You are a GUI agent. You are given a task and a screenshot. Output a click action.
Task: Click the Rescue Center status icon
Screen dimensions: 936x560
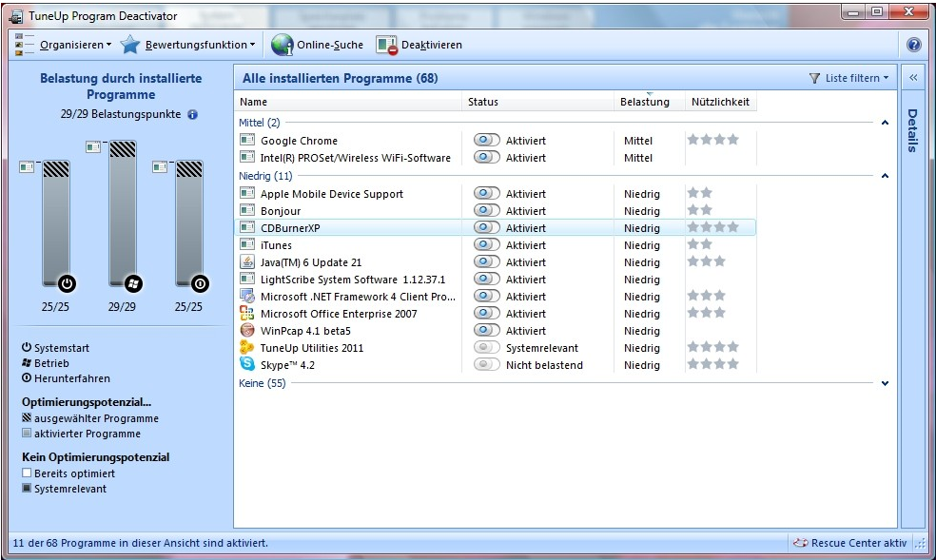[800, 543]
